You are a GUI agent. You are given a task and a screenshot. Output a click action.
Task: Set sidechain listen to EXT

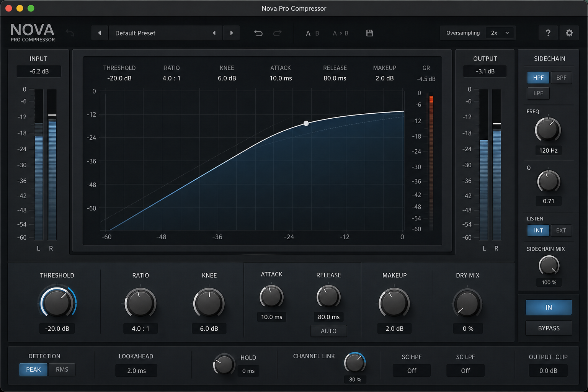[561, 230]
